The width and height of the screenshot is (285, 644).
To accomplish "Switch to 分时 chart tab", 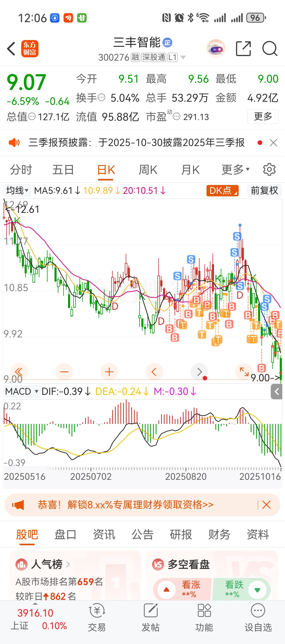I will [x=21, y=170].
